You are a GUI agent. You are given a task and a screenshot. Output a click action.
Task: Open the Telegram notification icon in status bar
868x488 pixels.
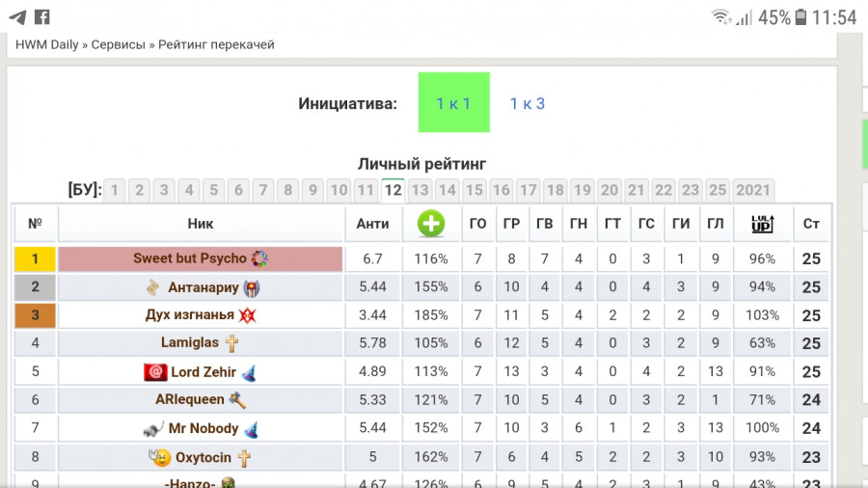pos(17,17)
